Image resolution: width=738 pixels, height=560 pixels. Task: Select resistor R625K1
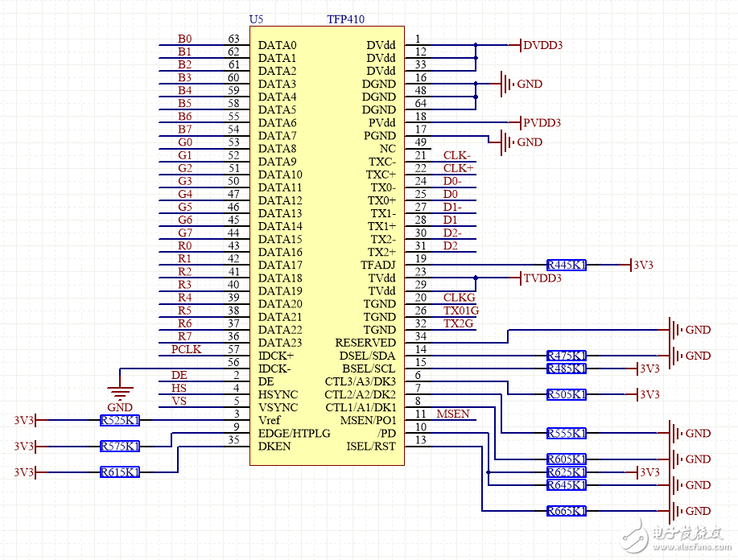(x=567, y=472)
